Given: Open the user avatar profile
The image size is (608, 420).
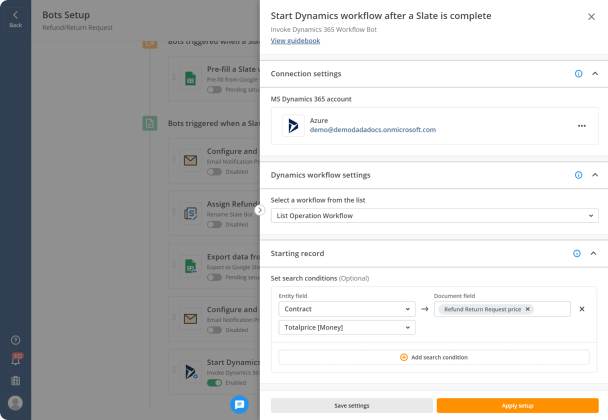Looking at the screenshot, I should 16,403.
